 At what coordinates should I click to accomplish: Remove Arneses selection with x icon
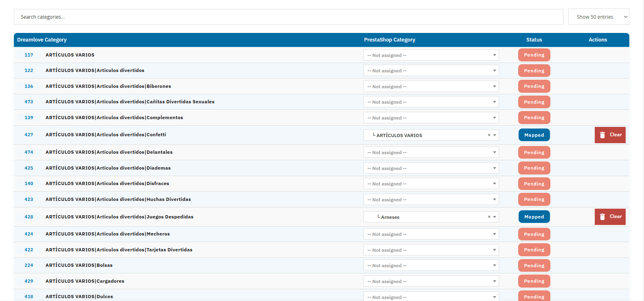489,217
